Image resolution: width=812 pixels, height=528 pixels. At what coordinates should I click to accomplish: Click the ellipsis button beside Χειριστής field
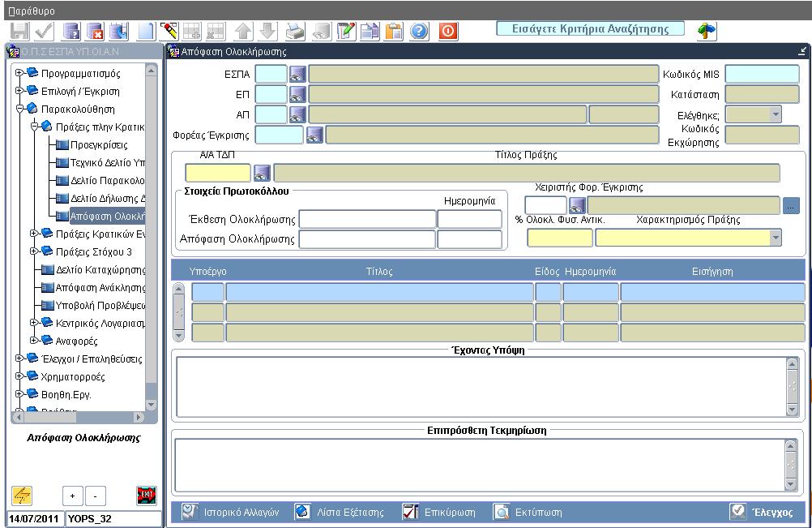(x=791, y=206)
